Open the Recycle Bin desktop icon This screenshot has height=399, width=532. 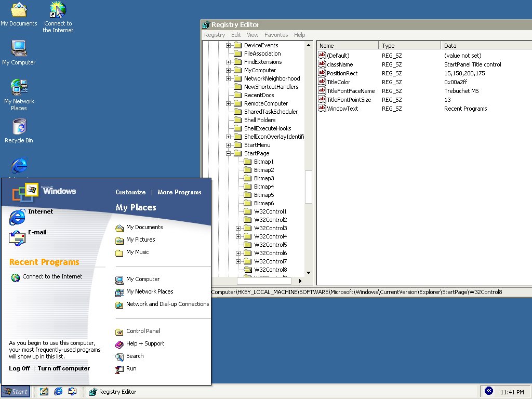19,130
